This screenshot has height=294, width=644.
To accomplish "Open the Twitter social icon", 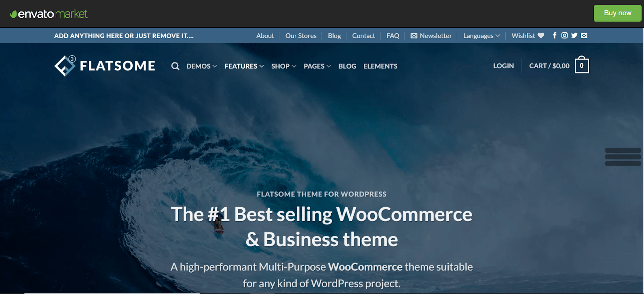I will [x=574, y=35].
